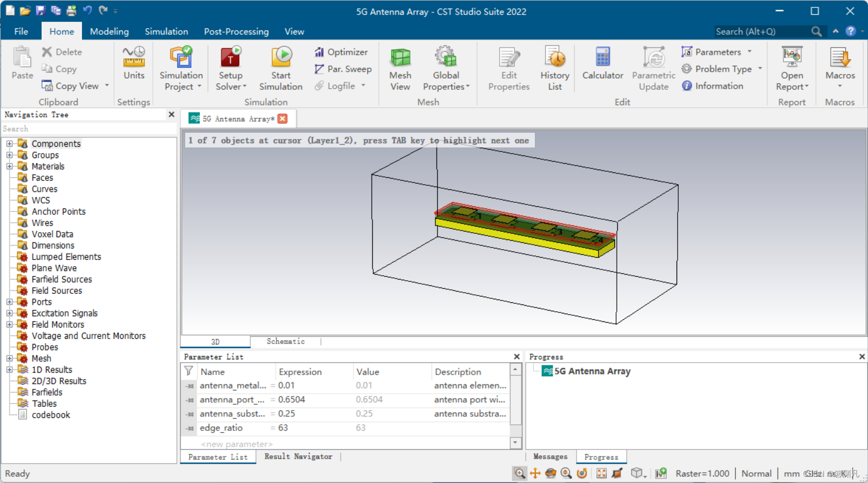Viewport: 868px width, 483px height.
Task: Click the help question mark icon
Action: point(850,32)
